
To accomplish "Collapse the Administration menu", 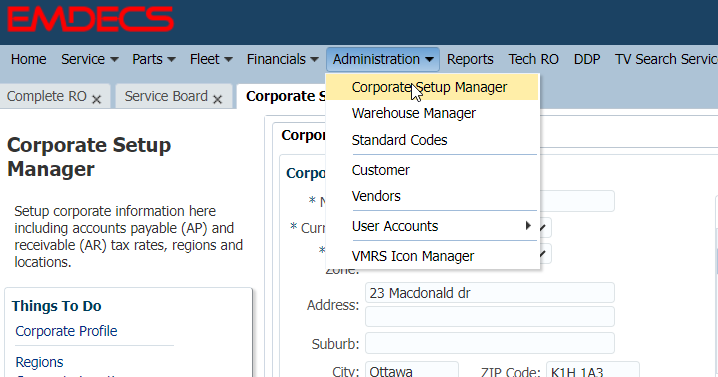I will click(x=383, y=59).
